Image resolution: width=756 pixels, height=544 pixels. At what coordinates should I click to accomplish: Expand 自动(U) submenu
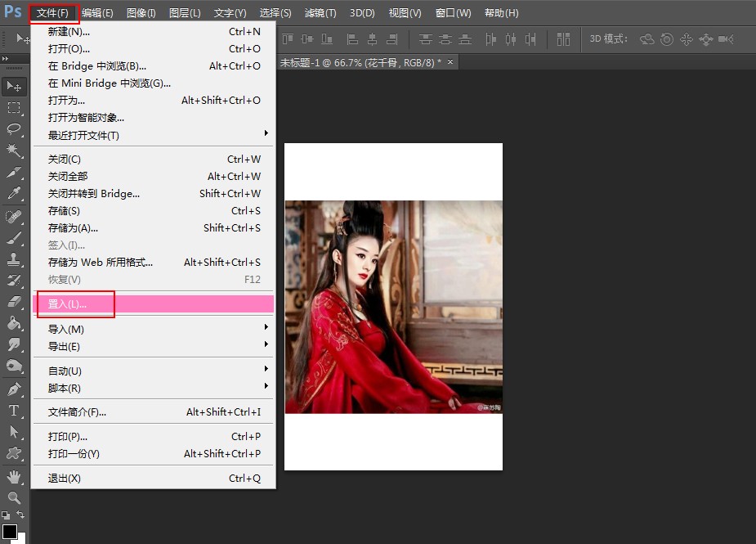tap(154, 371)
